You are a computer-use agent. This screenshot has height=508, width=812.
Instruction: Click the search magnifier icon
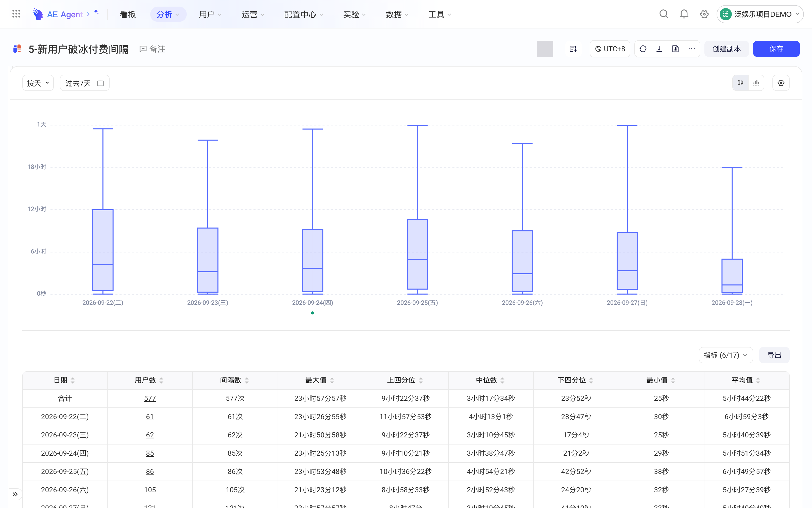[663, 14]
